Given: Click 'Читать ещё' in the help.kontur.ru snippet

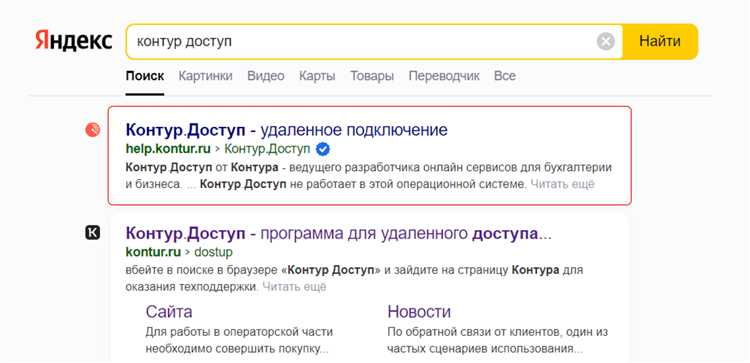Looking at the screenshot, I should 562,184.
